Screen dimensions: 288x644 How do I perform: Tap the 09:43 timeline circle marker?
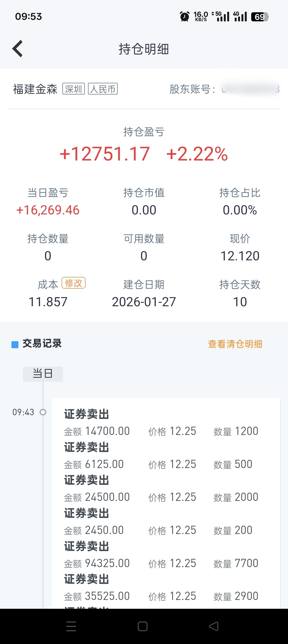click(x=43, y=412)
